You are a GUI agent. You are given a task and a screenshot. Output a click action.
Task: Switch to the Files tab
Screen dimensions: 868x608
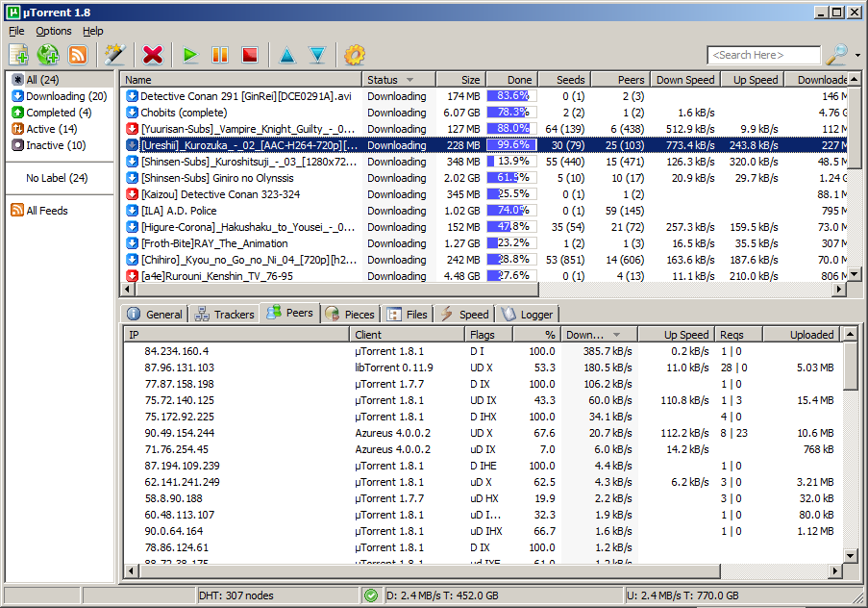407,315
